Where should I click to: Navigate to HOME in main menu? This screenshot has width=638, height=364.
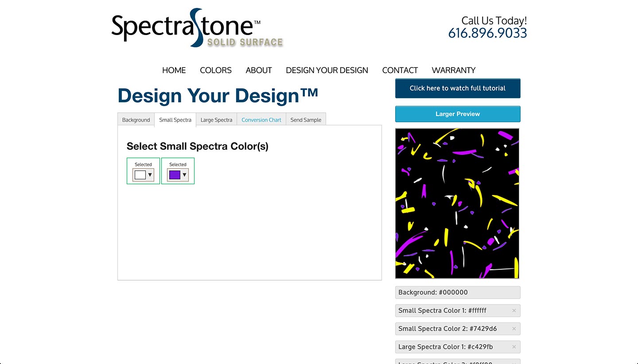pos(174,70)
